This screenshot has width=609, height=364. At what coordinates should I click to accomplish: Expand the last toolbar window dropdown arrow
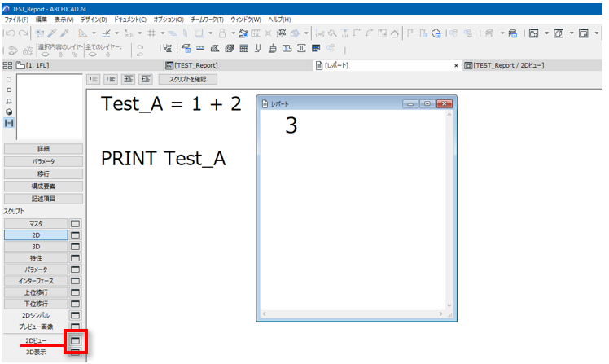pos(597,33)
